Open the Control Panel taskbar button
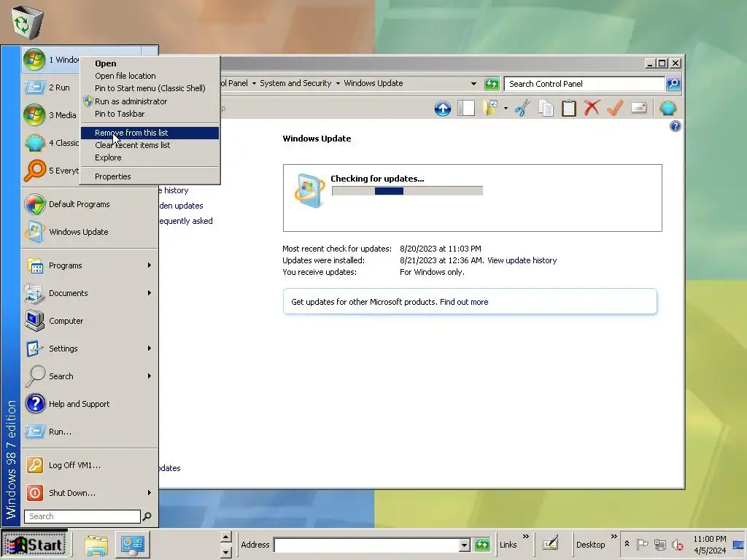 click(133, 544)
